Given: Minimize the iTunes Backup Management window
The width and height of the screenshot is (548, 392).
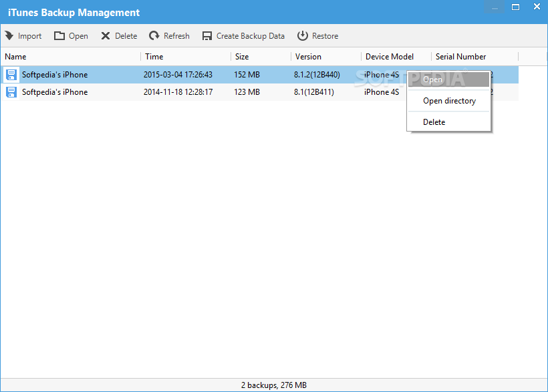Looking at the screenshot, I should tap(495, 7).
